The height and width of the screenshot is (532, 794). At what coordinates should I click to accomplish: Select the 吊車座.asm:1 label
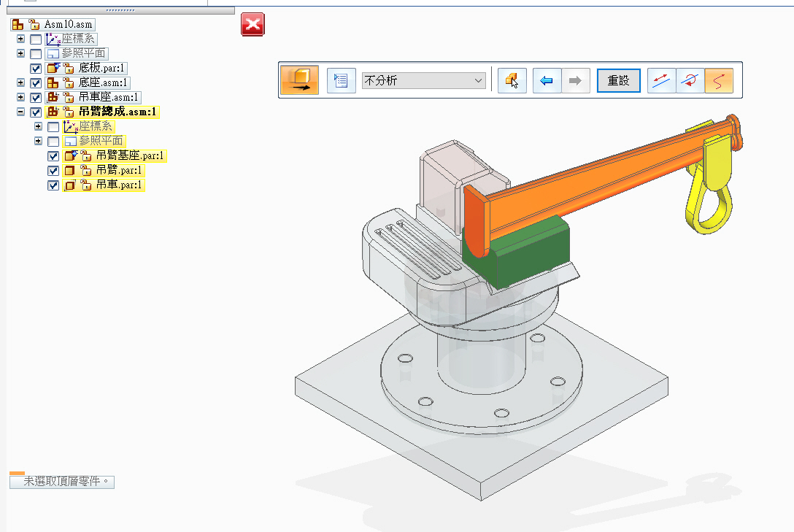(x=108, y=97)
